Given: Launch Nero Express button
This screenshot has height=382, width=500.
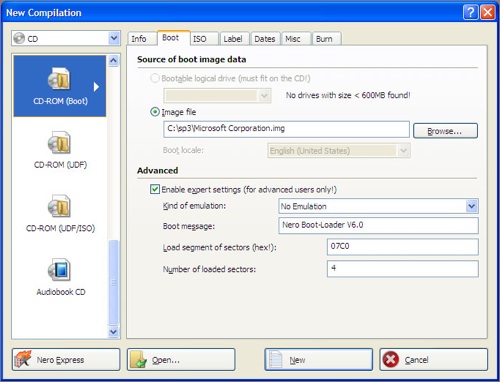Looking at the screenshot, I should coord(66,360).
